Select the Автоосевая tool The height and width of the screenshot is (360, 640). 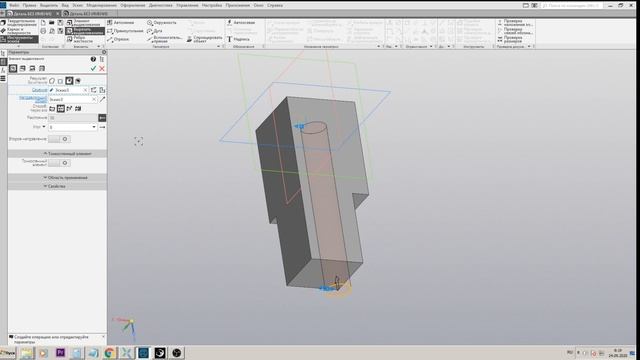pyautogui.click(x=241, y=22)
